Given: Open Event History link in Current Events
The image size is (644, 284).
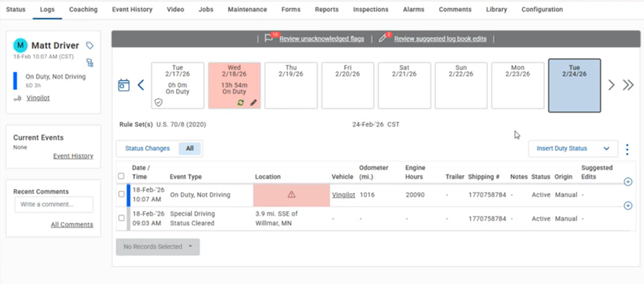Looking at the screenshot, I should [x=73, y=156].
